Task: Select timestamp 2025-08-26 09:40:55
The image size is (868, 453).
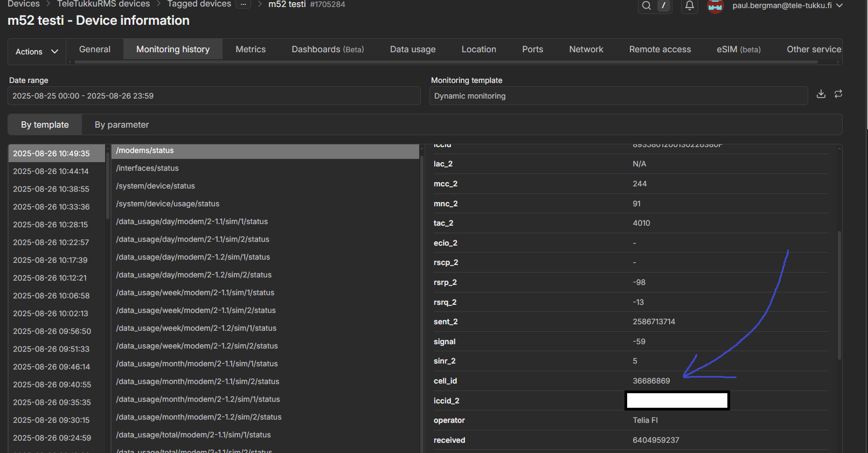Action: [57, 385]
